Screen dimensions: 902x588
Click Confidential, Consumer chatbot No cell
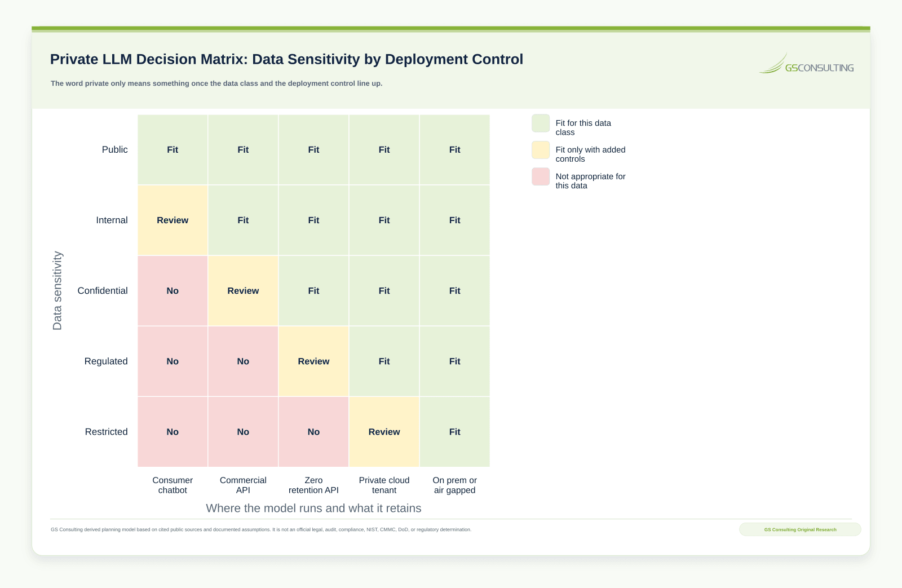tap(173, 291)
